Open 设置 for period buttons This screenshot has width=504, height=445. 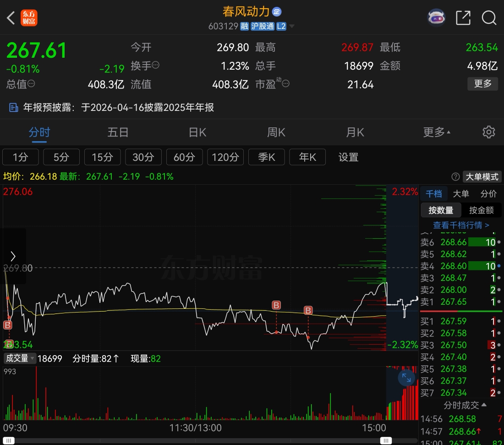pos(348,157)
